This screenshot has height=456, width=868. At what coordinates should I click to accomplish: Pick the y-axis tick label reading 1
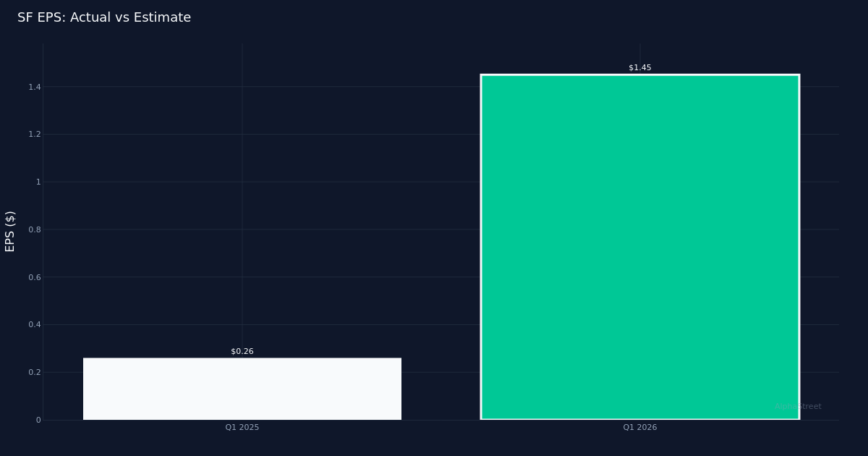point(38,182)
